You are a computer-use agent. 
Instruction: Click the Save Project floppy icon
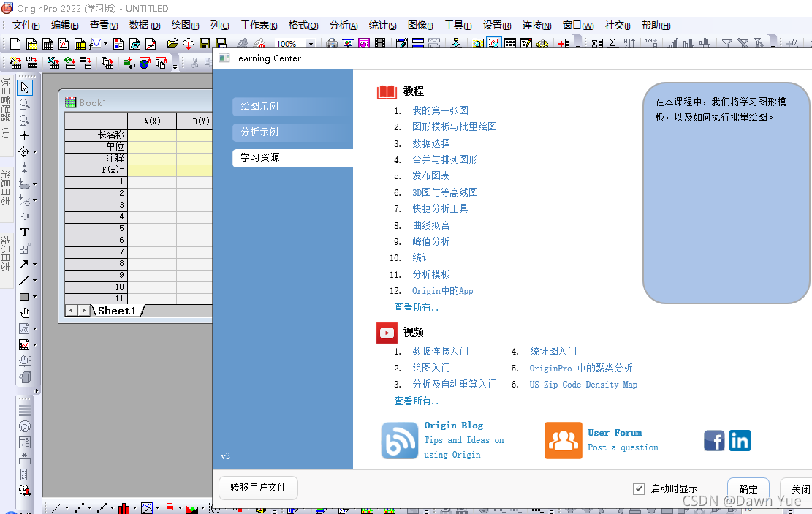(x=205, y=44)
